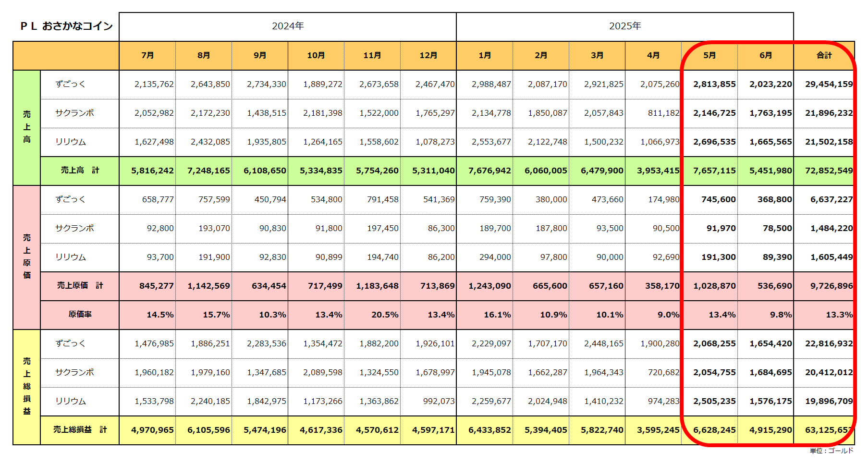Select ずごっく row label under 売上高

(70, 84)
